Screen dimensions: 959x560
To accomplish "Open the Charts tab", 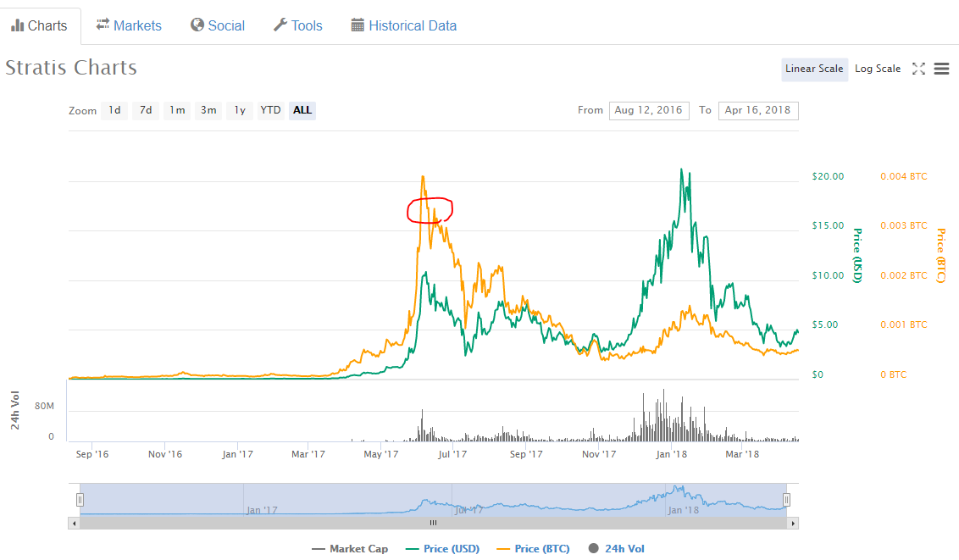I will pos(40,25).
